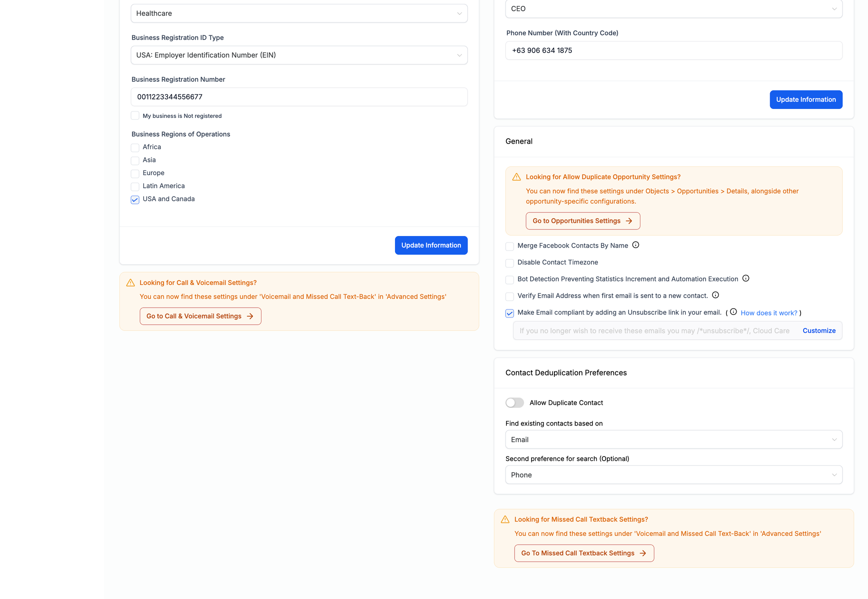The height and width of the screenshot is (599, 868).
Task: Expand Find existing contacts based on dropdown
Action: [x=673, y=440]
